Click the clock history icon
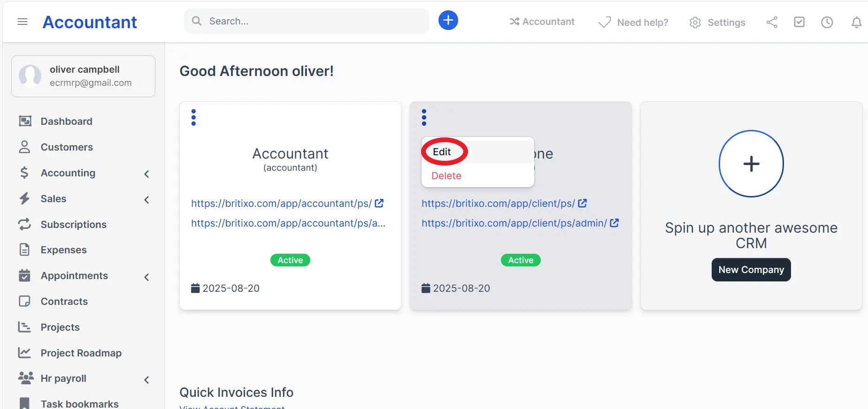 pos(827,22)
